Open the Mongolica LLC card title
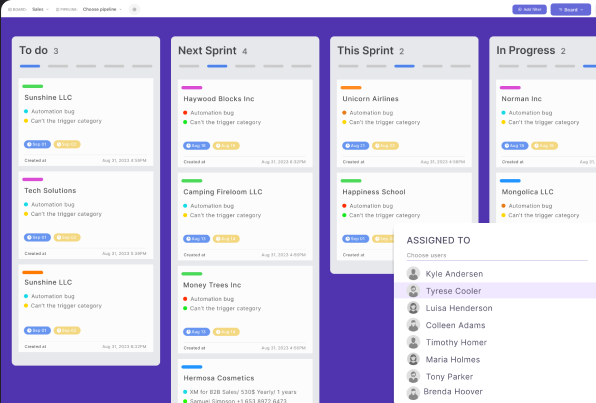Image resolution: width=596 pixels, height=403 pixels. coord(527,192)
